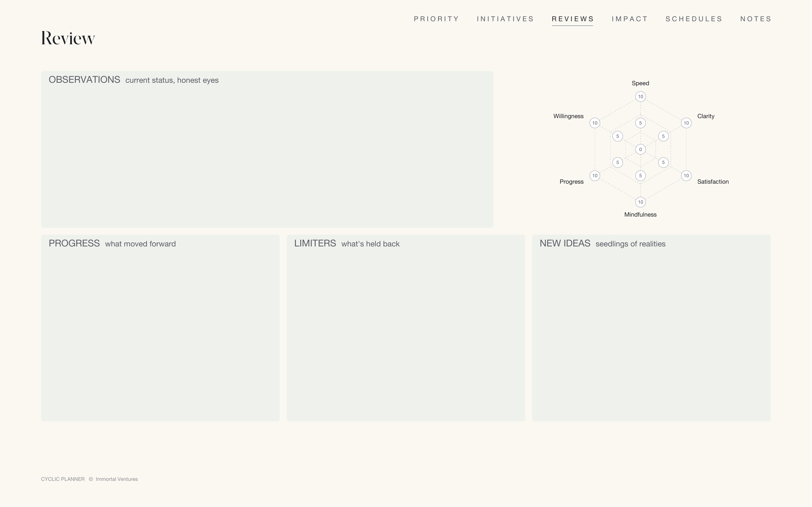Click the Speed axis label
812x507 pixels.
pos(640,83)
